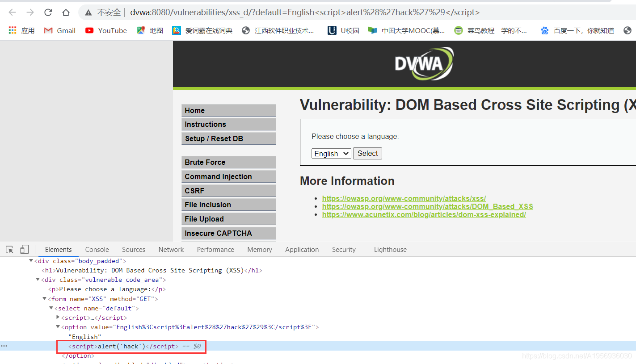Click the DVWA logo in the header
The height and width of the screenshot is (364, 636).
(424, 64)
